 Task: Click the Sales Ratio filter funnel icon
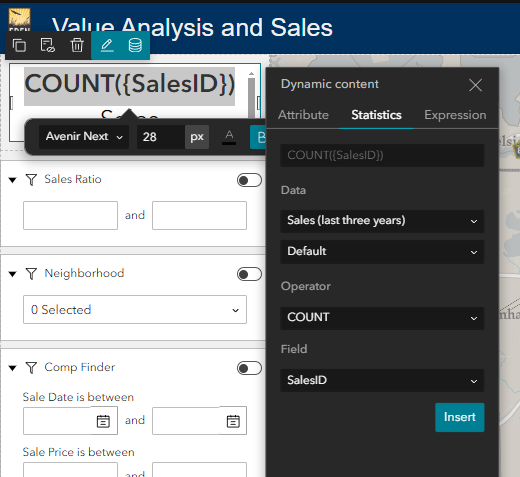(x=31, y=180)
